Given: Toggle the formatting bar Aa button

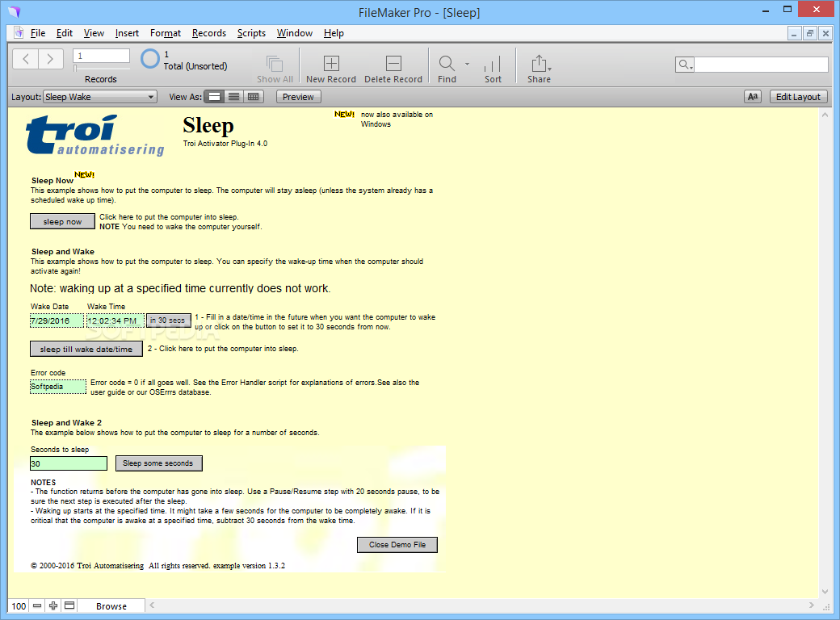Looking at the screenshot, I should click(753, 97).
